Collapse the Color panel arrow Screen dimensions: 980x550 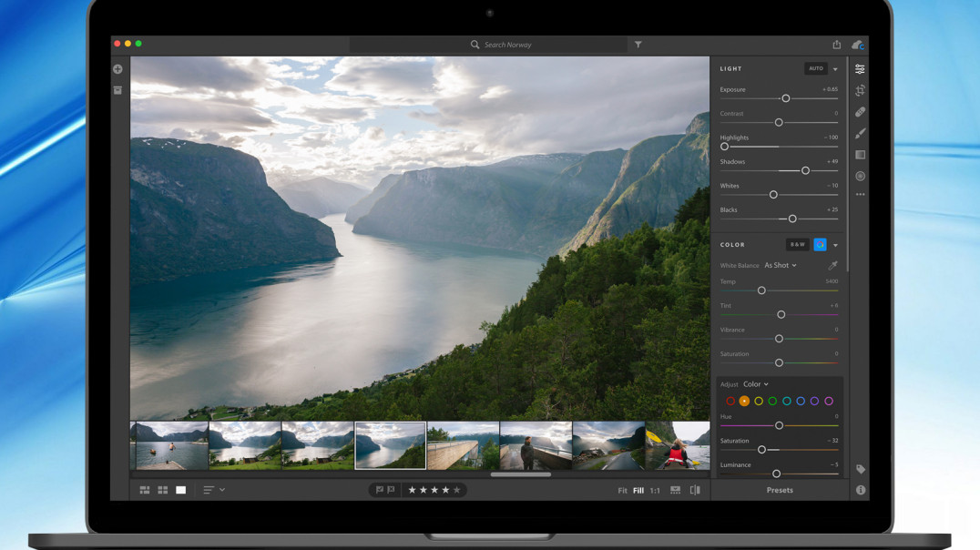pos(835,245)
